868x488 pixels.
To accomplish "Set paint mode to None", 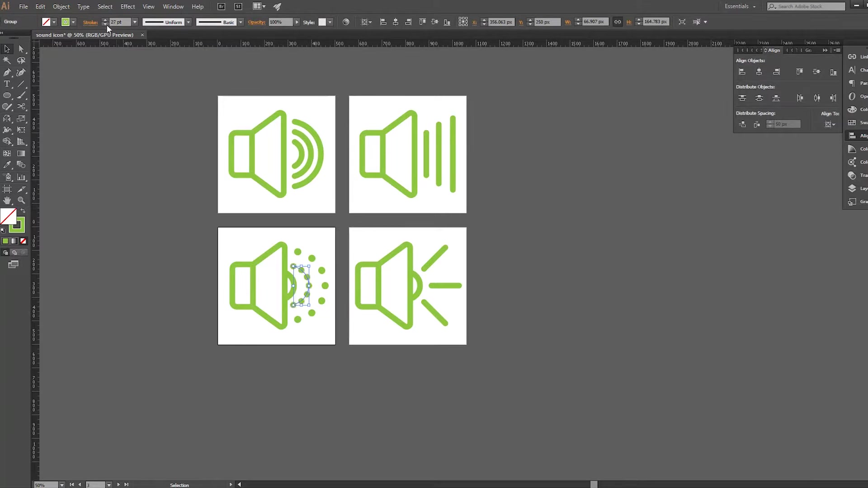I will (23, 241).
